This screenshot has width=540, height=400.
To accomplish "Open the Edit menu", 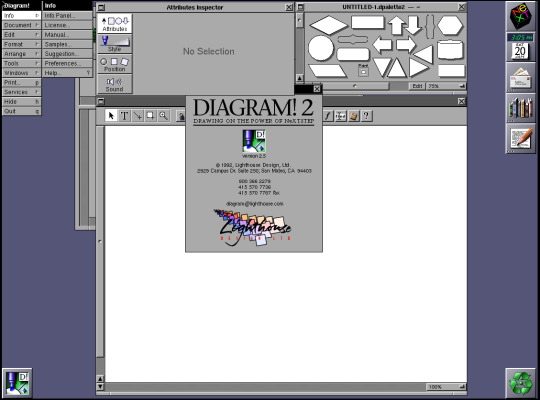I will click(x=21, y=35).
